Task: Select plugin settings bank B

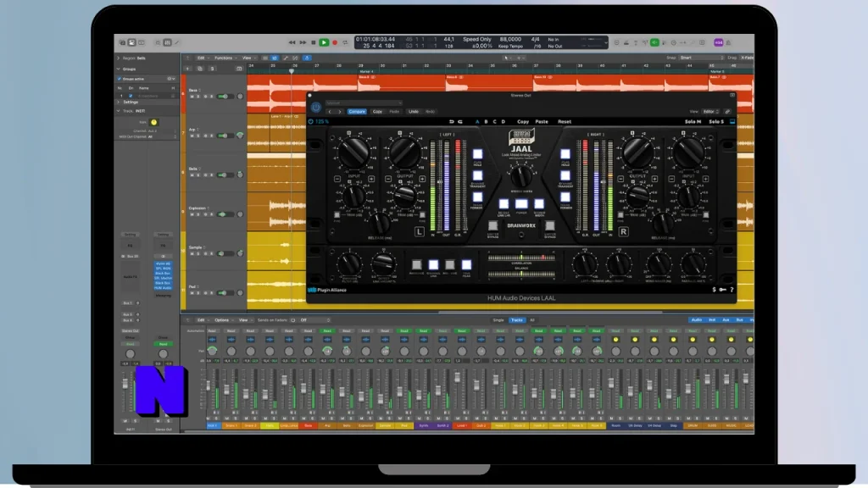Action: pyautogui.click(x=486, y=122)
